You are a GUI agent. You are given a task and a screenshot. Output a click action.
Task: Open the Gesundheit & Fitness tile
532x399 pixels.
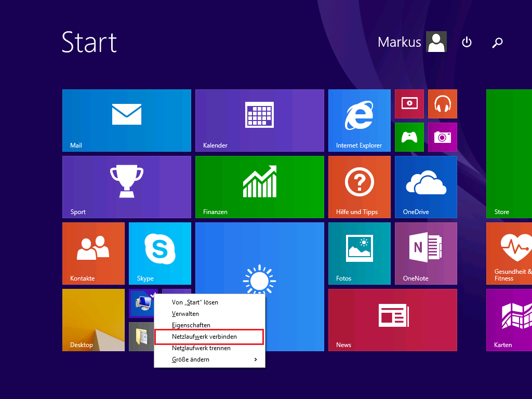coord(509,254)
